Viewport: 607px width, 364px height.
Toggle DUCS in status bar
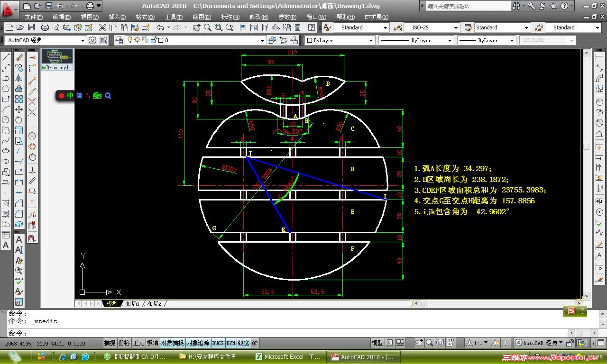(x=218, y=343)
